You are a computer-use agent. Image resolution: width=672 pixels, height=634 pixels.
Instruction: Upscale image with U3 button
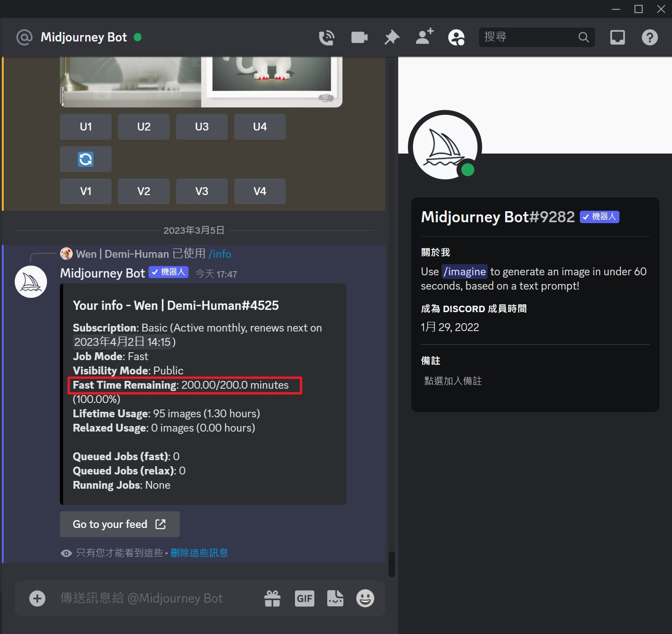(x=202, y=127)
